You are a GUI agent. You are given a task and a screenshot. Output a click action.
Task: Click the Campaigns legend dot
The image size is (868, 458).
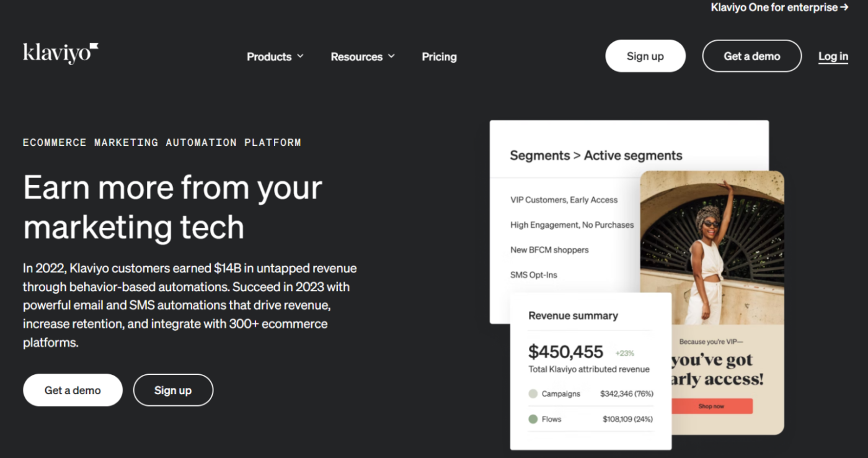point(533,394)
